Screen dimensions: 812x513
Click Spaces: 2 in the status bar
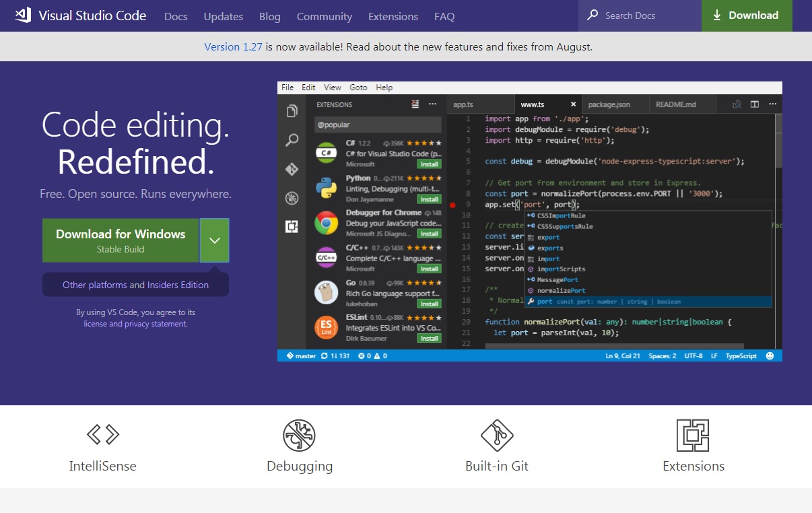pyautogui.click(x=663, y=355)
